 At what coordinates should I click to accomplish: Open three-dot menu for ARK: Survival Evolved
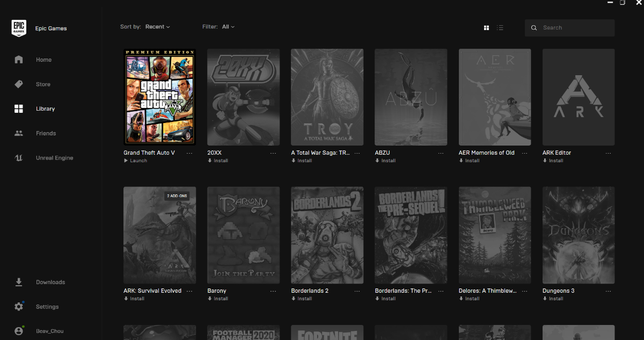click(x=189, y=291)
